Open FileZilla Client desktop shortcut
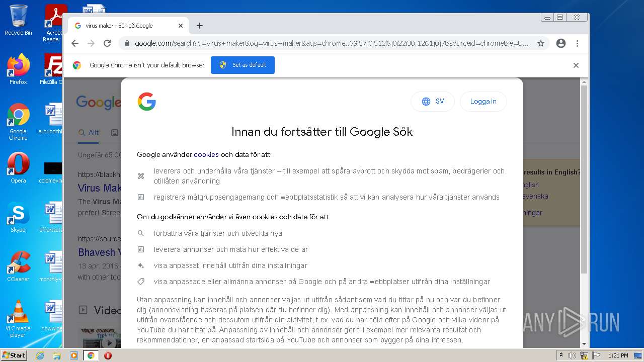 tap(51, 69)
